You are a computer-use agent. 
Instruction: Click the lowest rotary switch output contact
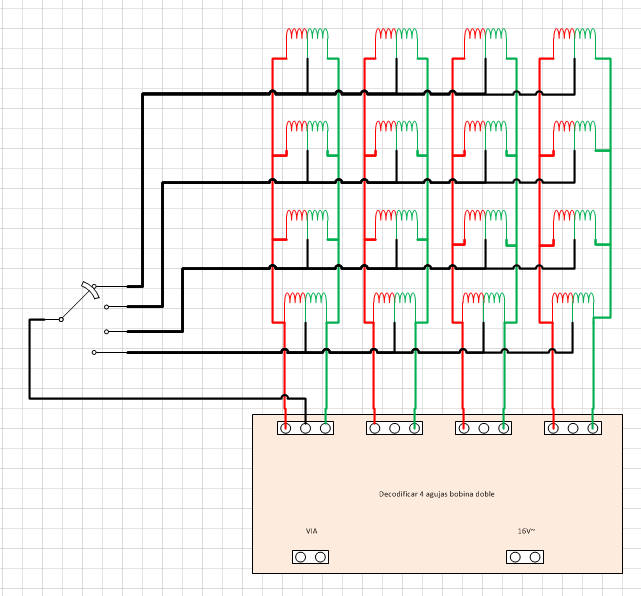(x=94, y=352)
